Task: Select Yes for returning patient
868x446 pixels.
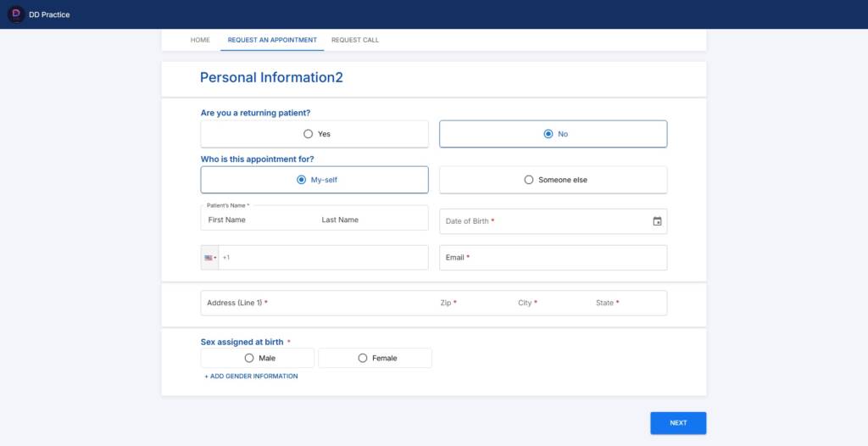Action: (314, 134)
